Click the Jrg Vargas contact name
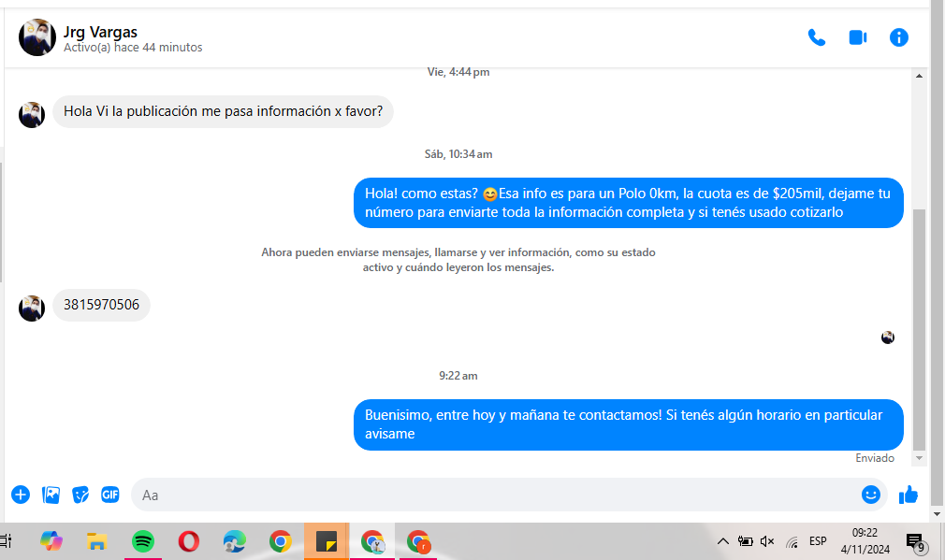 (101, 31)
